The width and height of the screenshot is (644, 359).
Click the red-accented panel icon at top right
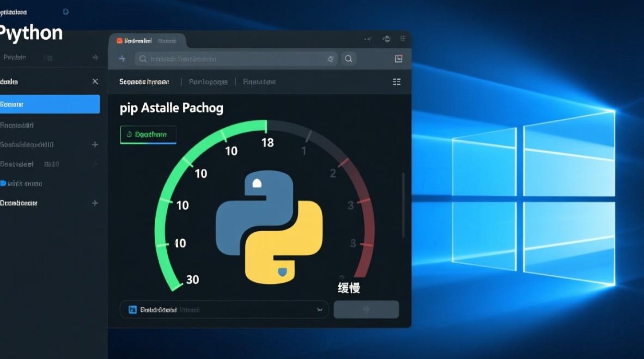pos(399,58)
